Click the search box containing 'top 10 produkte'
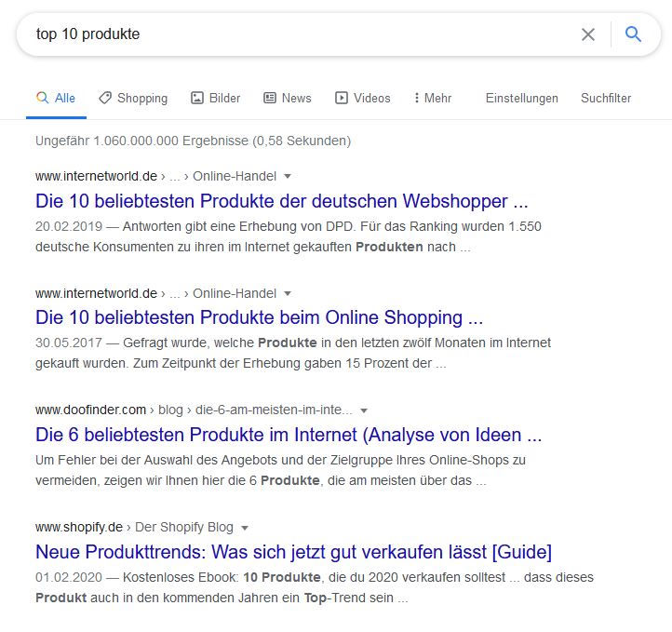Screen dimensions: 672x632 (339, 34)
